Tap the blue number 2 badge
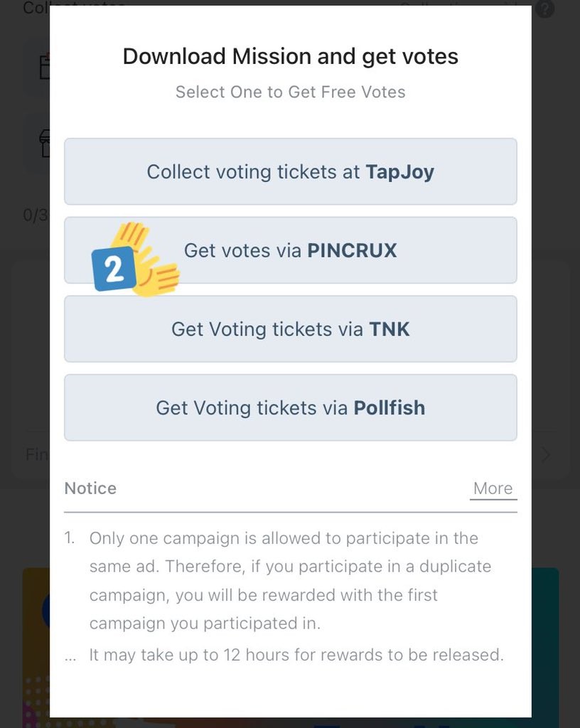Screen dimensions: 580x728 tap(114, 269)
